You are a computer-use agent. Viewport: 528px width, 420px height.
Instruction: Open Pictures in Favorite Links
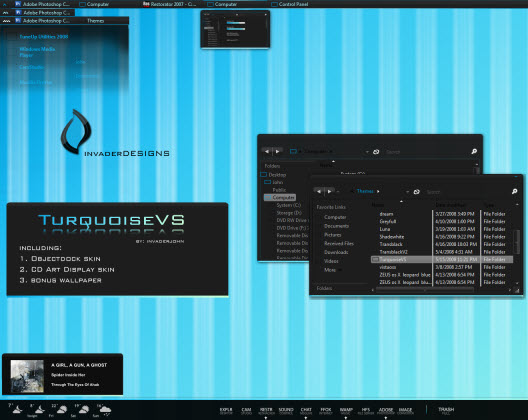[332, 235]
